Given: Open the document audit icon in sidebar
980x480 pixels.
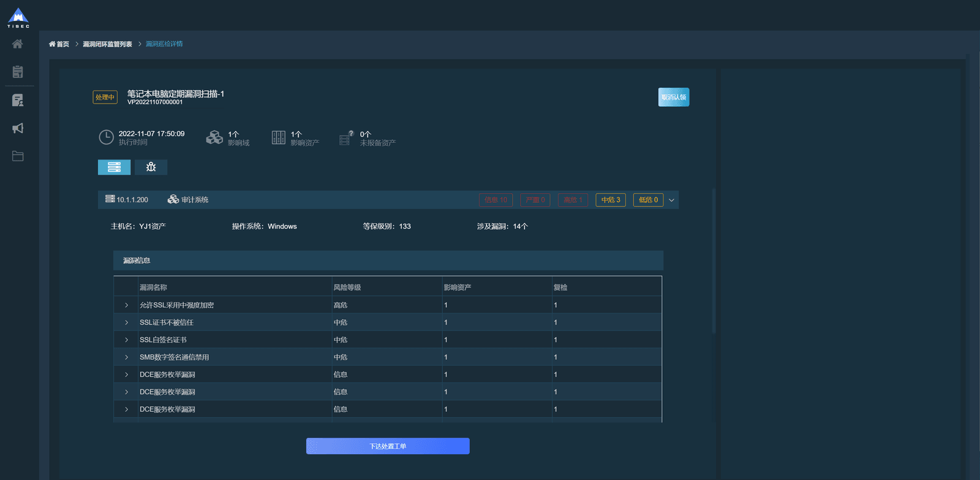Looking at the screenshot, I should tap(18, 100).
